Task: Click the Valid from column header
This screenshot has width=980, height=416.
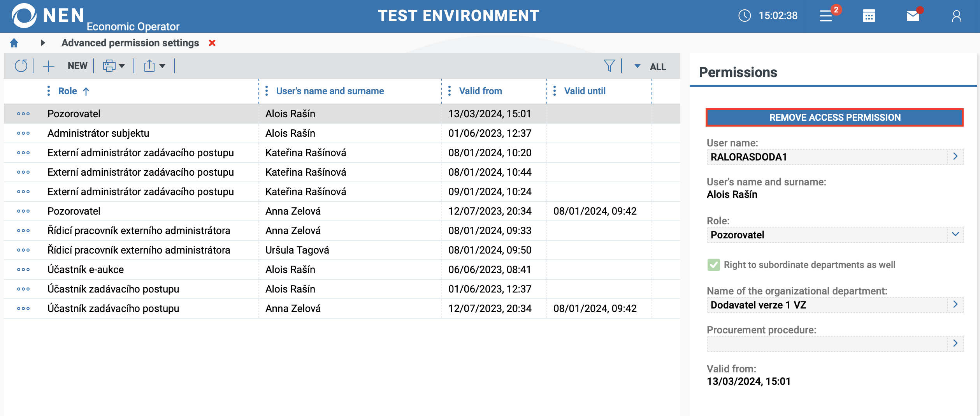Action: pyautogui.click(x=480, y=91)
